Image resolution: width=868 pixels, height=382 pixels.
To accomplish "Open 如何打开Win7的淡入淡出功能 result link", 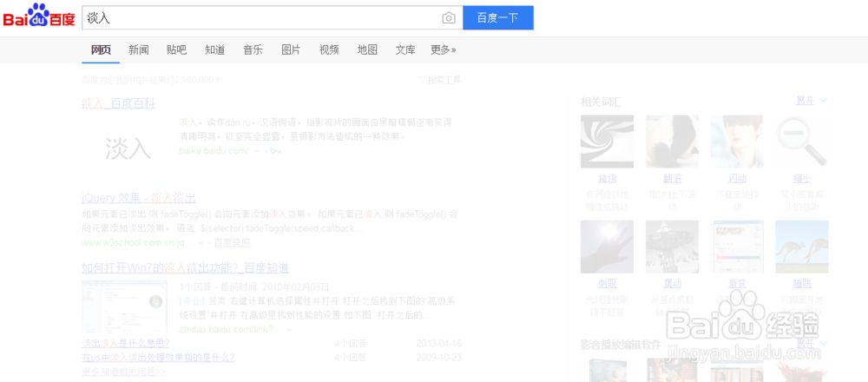I will tap(186, 268).
